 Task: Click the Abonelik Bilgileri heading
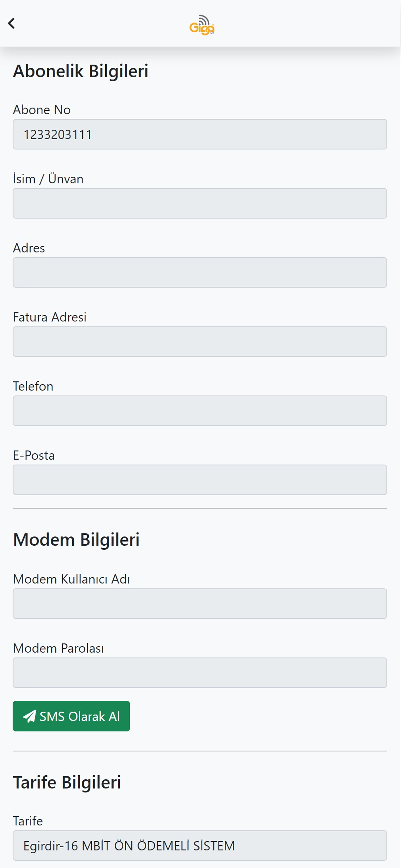(80, 71)
